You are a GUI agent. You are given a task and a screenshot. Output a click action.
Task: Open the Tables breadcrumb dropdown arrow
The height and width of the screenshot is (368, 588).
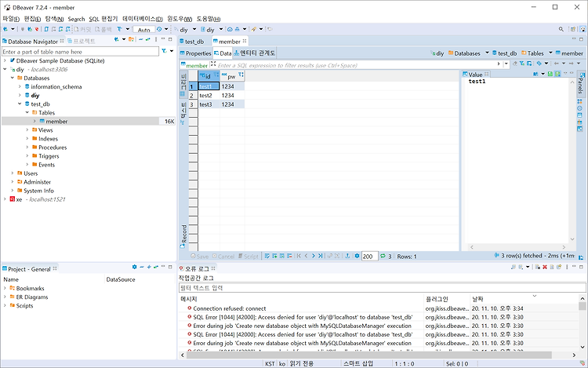550,53
